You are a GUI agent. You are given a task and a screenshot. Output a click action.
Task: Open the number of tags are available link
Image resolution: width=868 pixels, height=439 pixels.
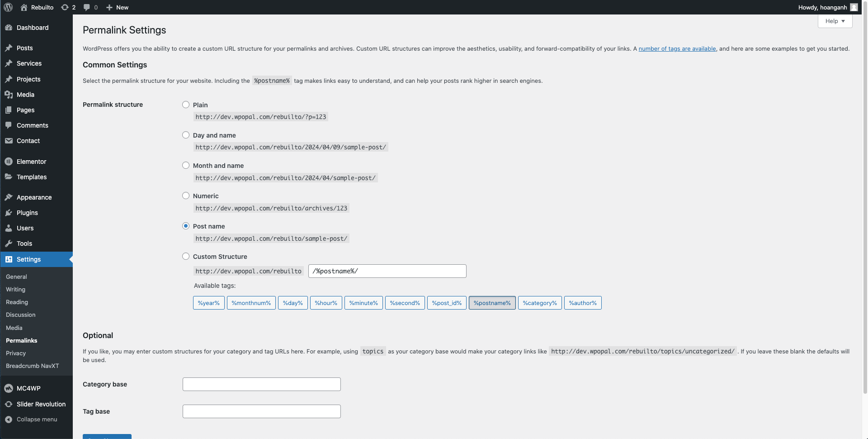[677, 48]
